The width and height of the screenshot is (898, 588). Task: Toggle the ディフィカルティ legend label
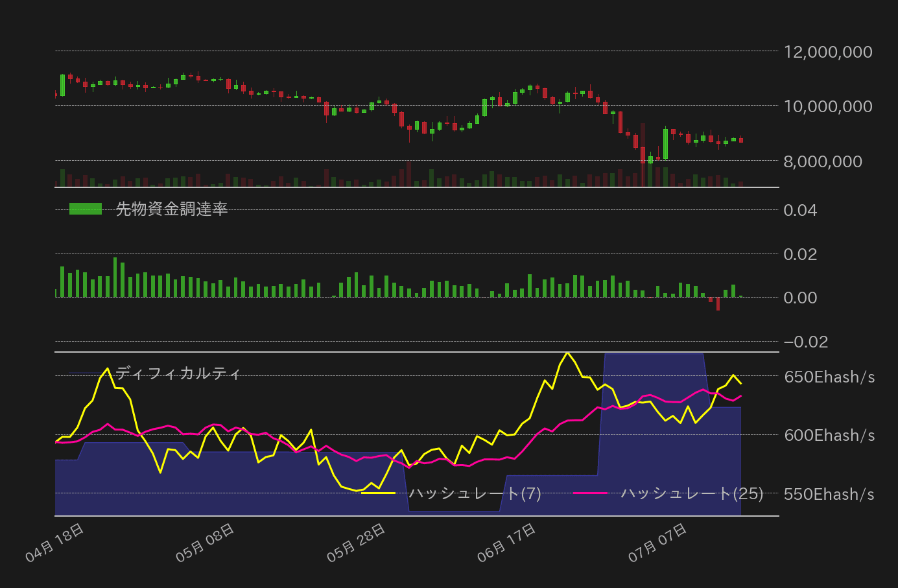point(178,373)
